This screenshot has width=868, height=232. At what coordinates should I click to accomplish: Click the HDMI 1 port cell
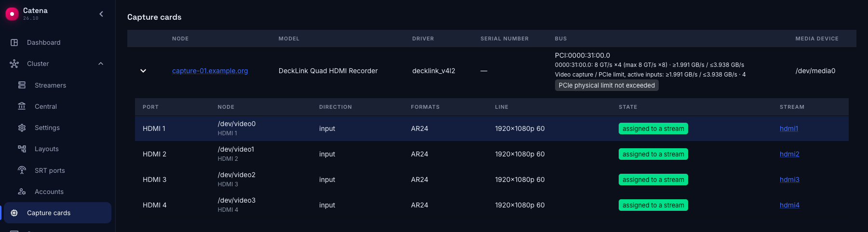[154, 129]
